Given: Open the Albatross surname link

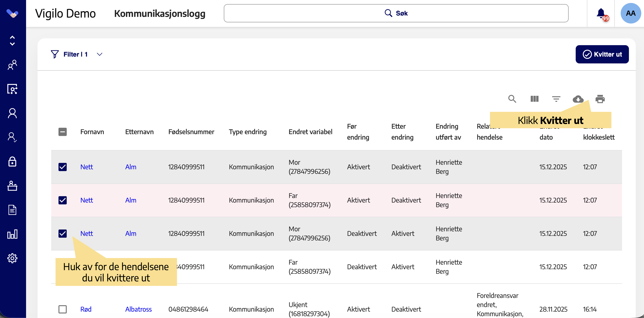Looking at the screenshot, I should 138,309.
